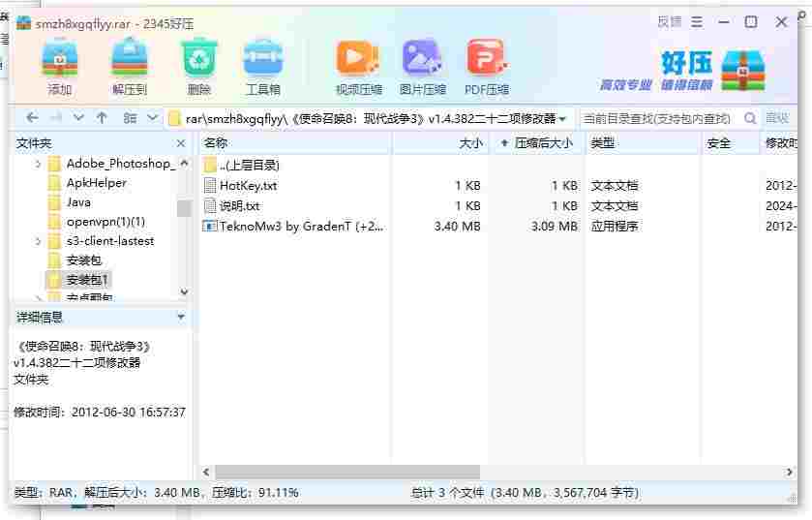812x520 pixels.
Task: Open the hamburger main menu icon
Action: pos(697,22)
